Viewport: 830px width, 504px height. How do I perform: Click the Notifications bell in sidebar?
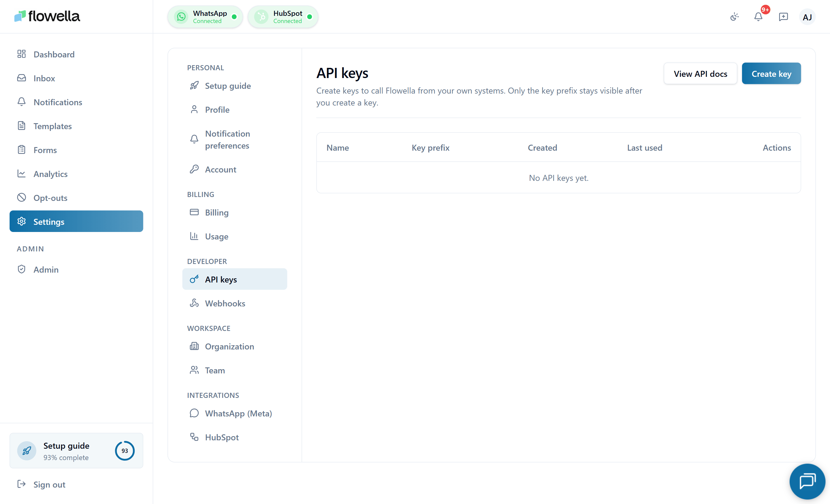pos(22,102)
